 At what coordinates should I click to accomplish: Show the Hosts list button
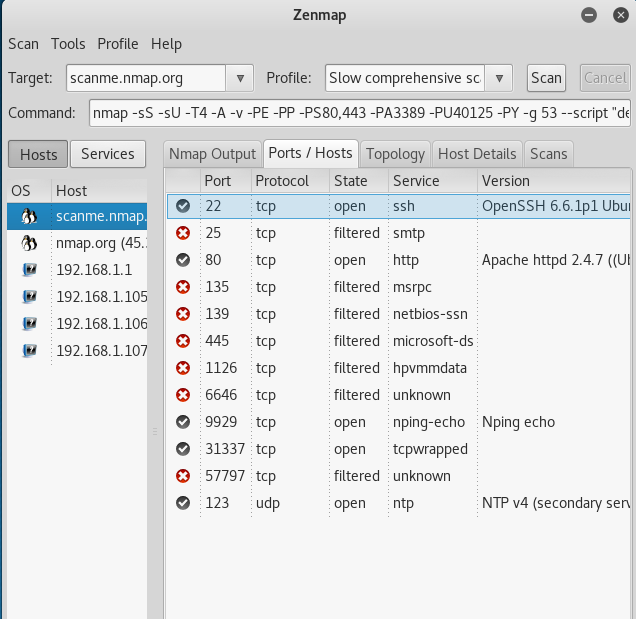click(38, 154)
